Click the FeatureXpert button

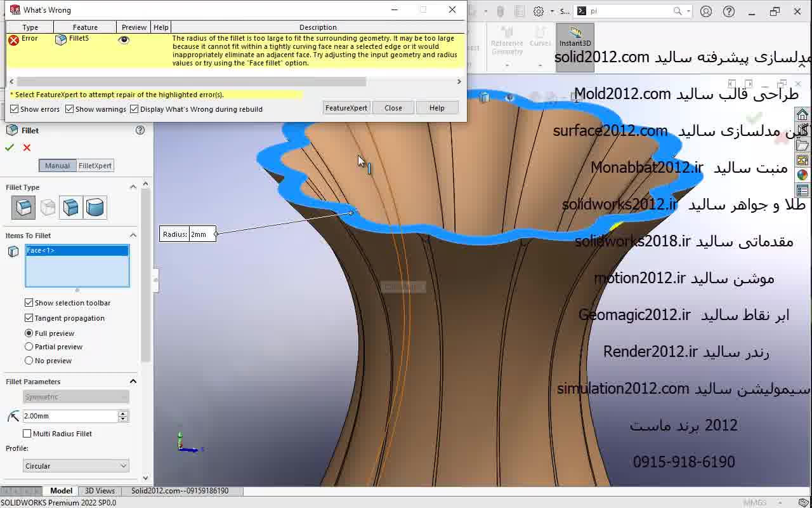click(346, 108)
